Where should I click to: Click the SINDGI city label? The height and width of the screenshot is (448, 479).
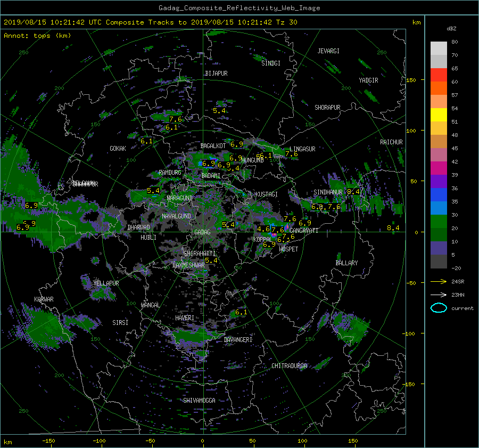click(x=271, y=63)
